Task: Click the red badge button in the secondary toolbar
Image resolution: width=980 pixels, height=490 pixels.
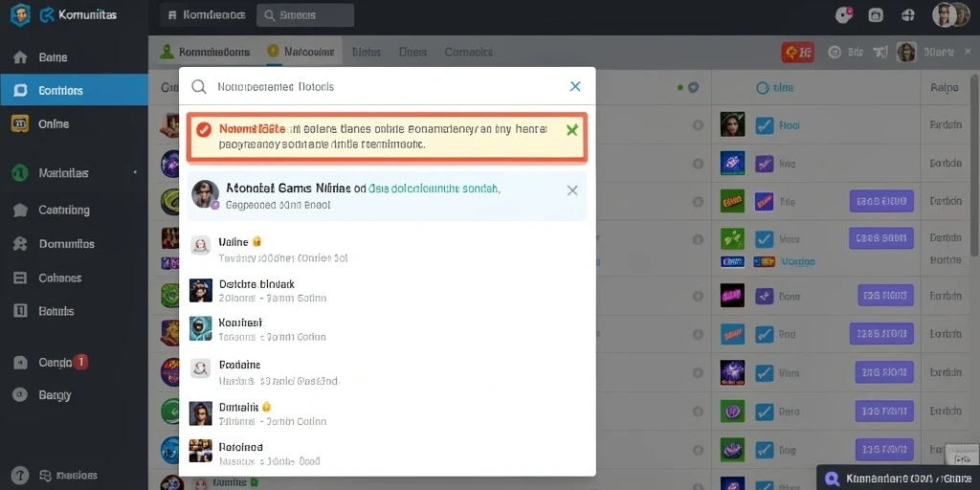Action: [x=797, y=53]
